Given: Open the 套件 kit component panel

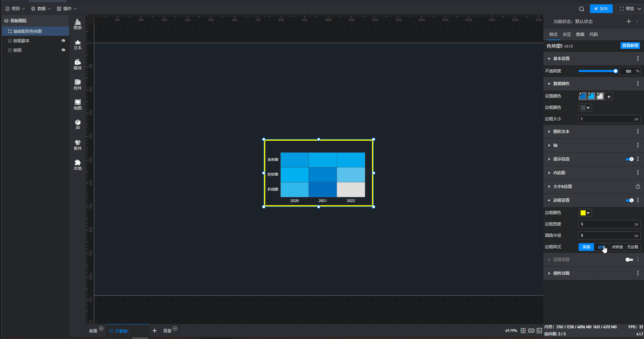Looking at the screenshot, I should pyautogui.click(x=77, y=145).
